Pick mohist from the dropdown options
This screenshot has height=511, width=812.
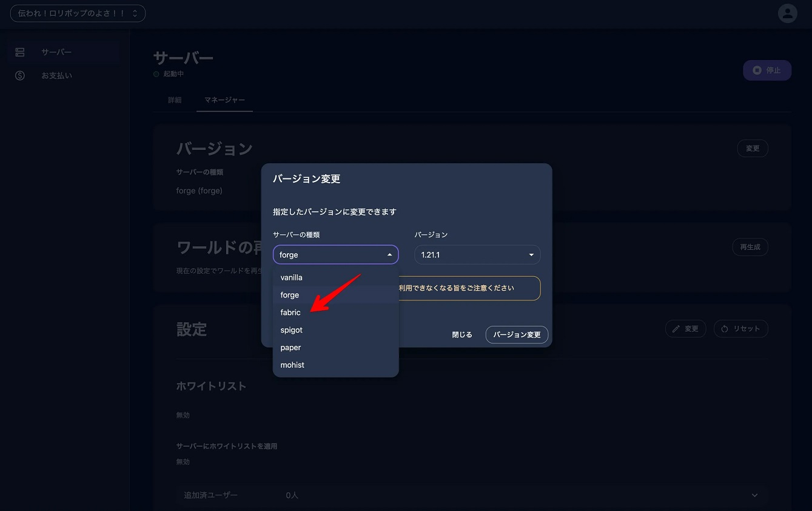click(292, 365)
